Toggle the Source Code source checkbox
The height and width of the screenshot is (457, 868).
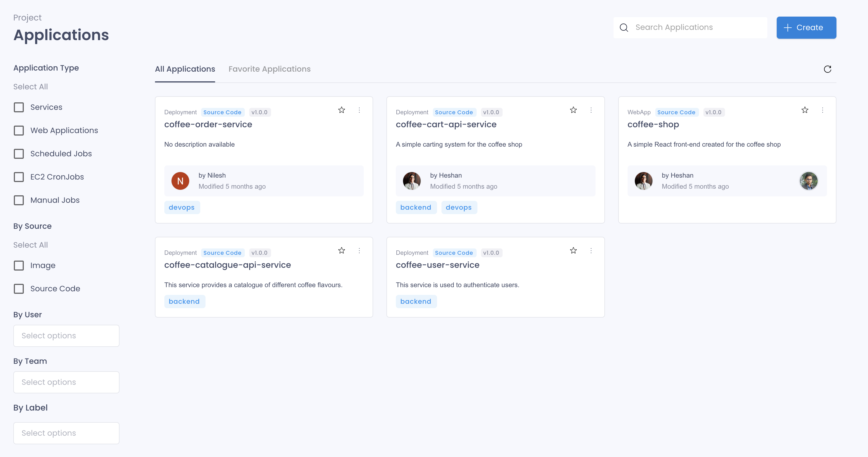(19, 289)
